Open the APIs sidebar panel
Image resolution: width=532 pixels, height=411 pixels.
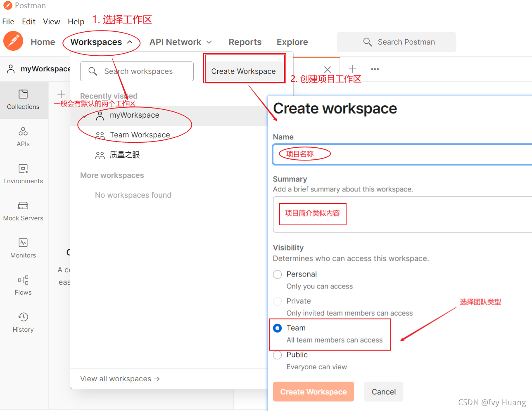pyautogui.click(x=23, y=137)
